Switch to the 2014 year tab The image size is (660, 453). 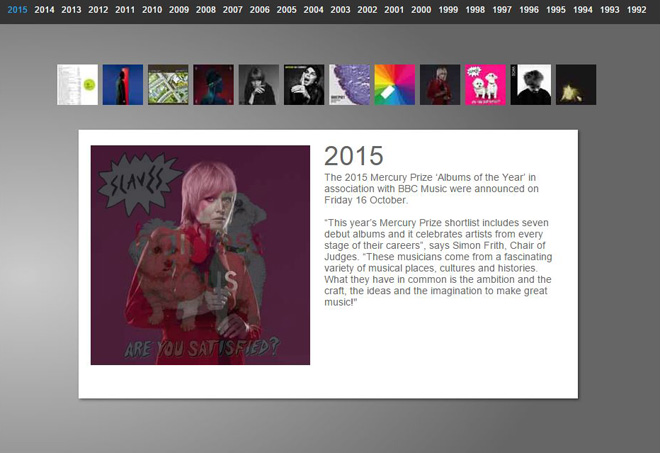click(44, 9)
